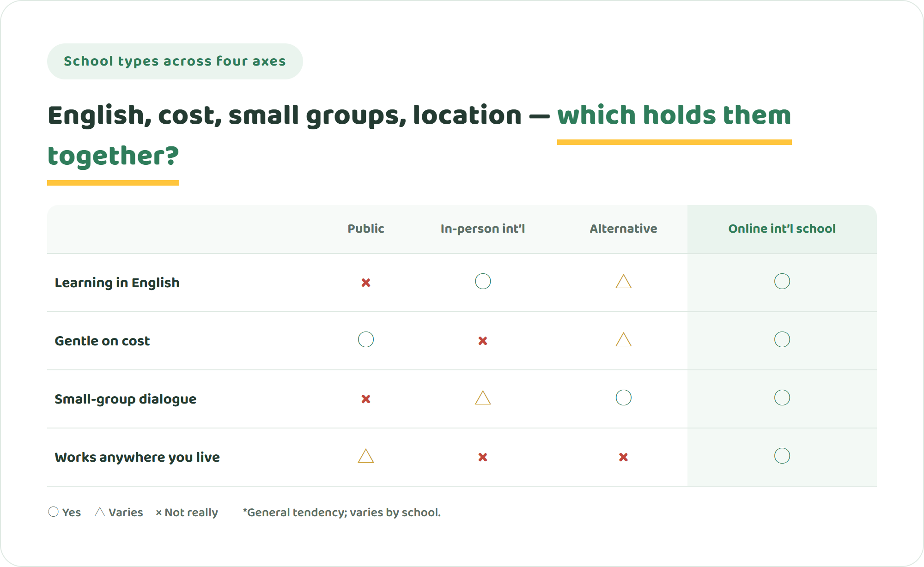Screen dimensions: 924x567
Task: Click the circle for Online int'l, Works anywhere
Action: coord(782,456)
